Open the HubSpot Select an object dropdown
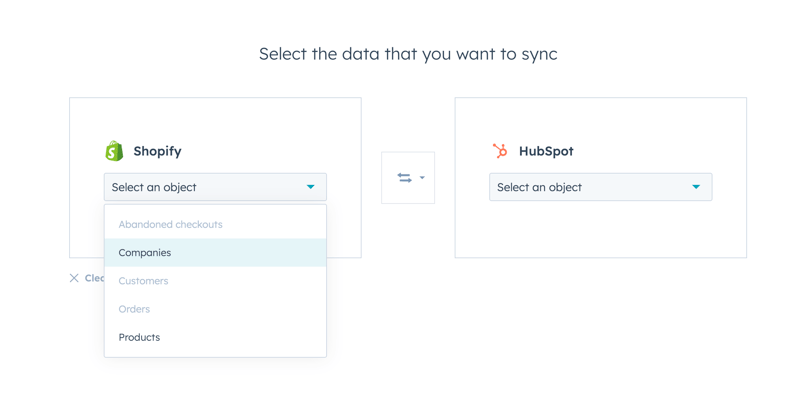The height and width of the screenshot is (412, 800). 601,187
